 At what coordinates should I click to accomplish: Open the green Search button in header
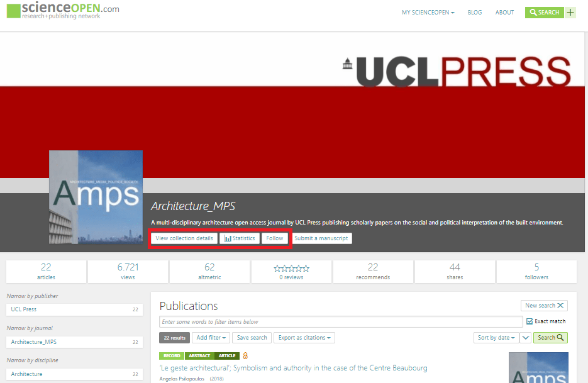pyautogui.click(x=545, y=13)
